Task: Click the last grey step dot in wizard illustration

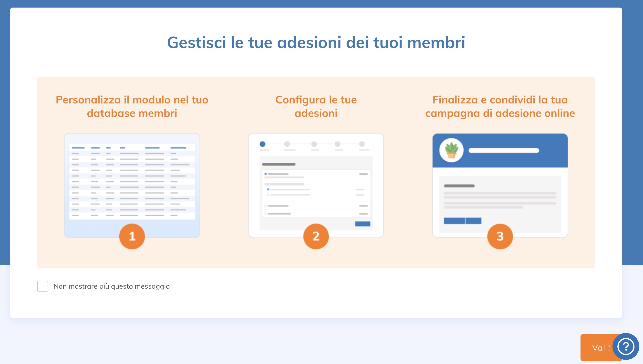Action: click(x=362, y=144)
